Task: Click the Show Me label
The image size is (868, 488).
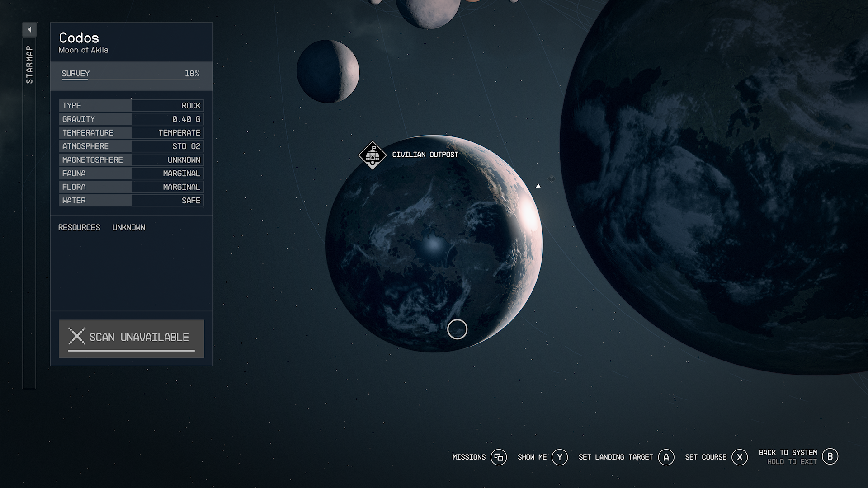Action: point(532,457)
